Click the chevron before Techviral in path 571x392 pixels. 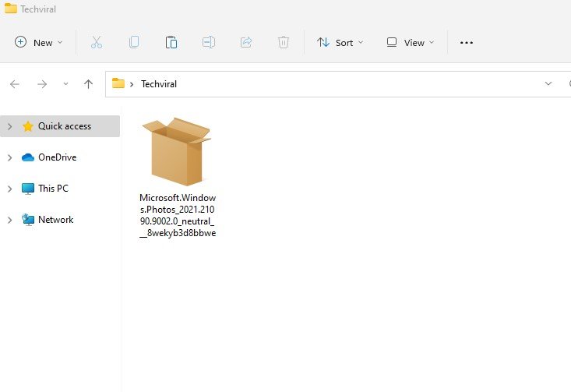[x=132, y=84]
